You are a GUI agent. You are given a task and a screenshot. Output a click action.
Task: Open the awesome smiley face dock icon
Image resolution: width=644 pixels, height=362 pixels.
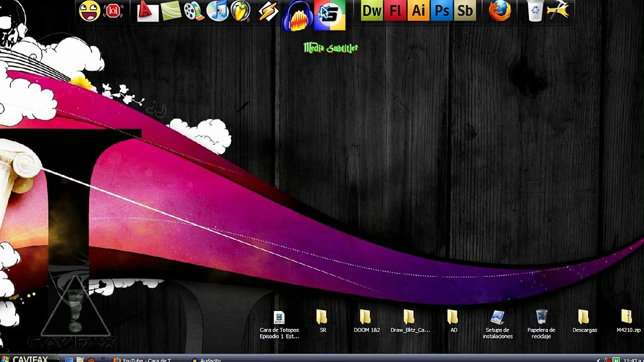coord(90,11)
